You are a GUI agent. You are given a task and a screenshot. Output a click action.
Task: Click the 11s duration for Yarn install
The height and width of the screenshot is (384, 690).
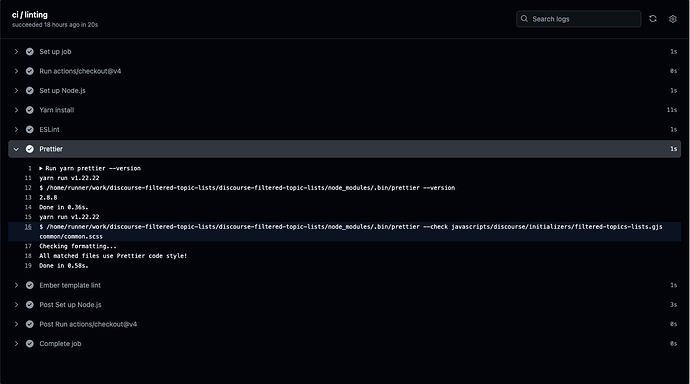point(672,110)
